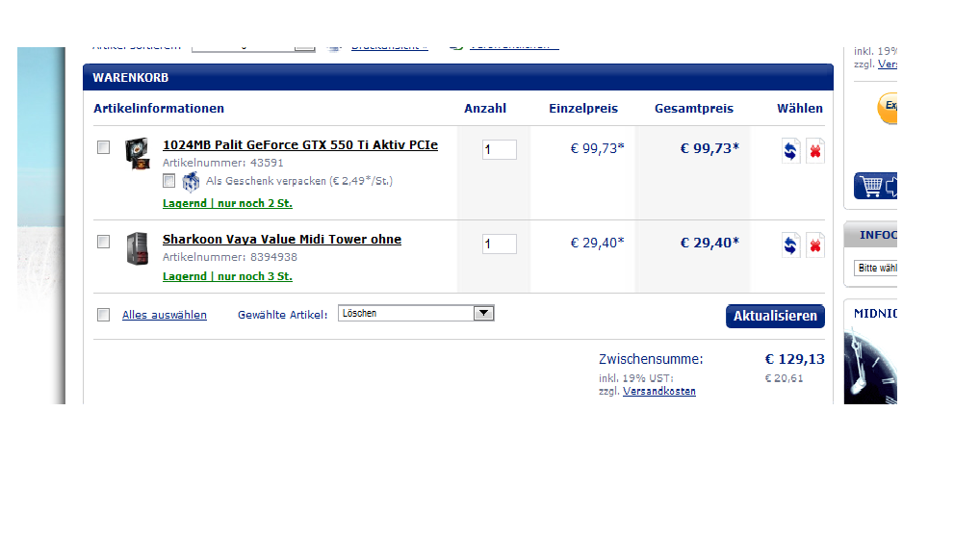
Task: Open Palit GeForce graphics card thumbnail
Action: [138, 153]
